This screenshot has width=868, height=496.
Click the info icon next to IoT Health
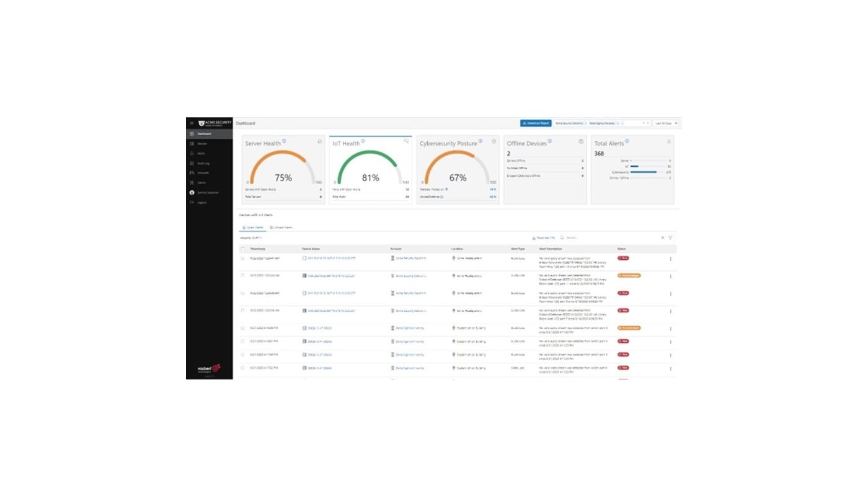[x=363, y=141]
